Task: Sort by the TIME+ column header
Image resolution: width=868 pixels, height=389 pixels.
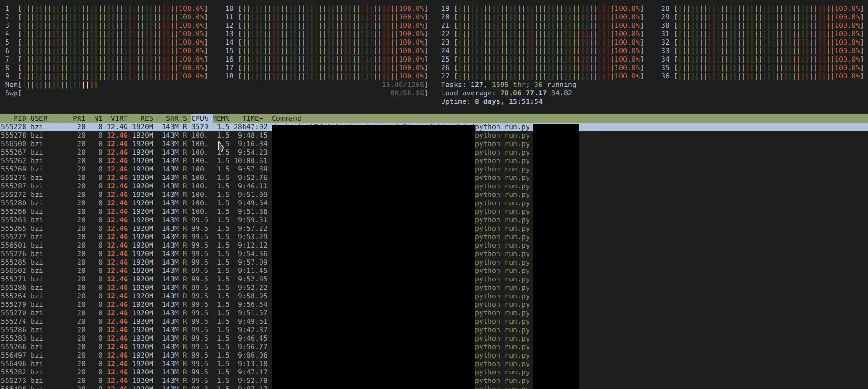Action: pyautogui.click(x=253, y=118)
